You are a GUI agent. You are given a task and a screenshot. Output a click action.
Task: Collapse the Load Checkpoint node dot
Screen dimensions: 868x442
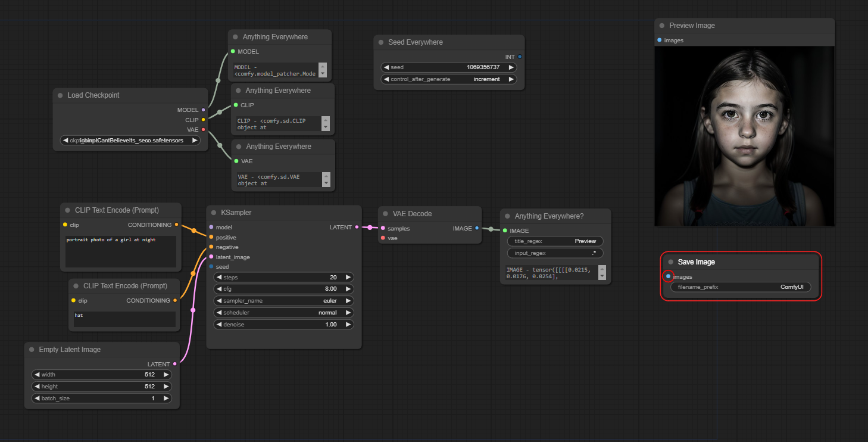(x=60, y=95)
